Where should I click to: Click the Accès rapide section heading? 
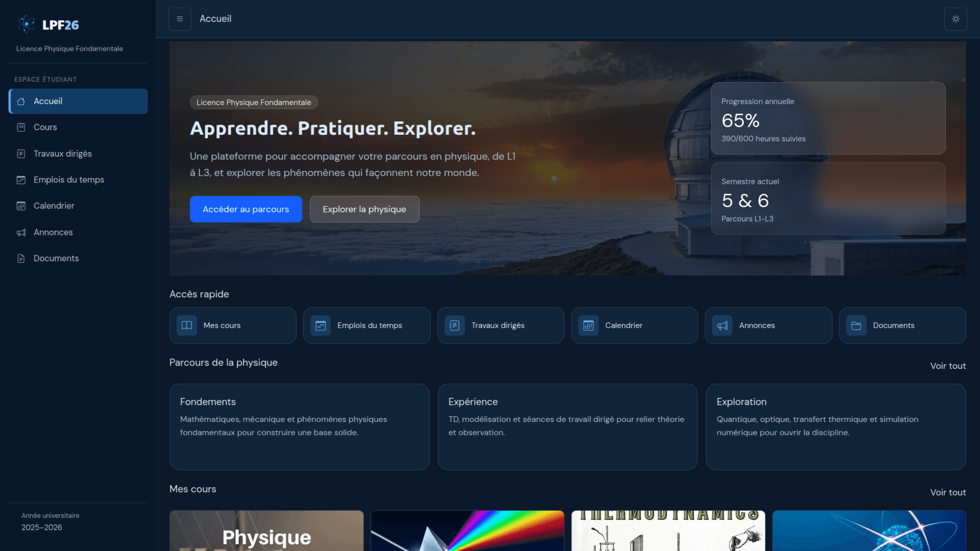199,294
